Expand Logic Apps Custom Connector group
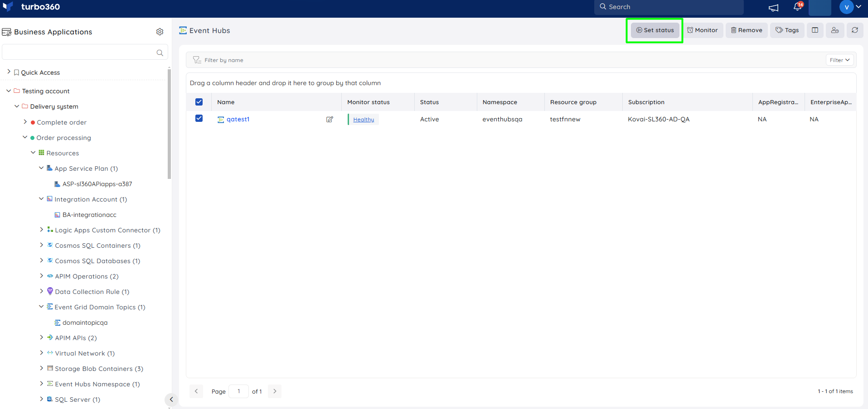 pyautogui.click(x=41, y=230)
